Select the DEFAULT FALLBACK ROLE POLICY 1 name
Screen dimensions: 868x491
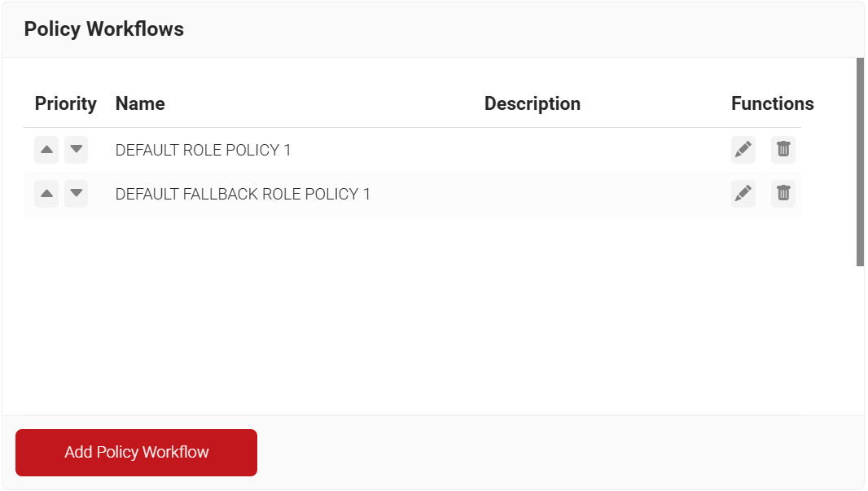pyautogui.click(x=243, y=194)
